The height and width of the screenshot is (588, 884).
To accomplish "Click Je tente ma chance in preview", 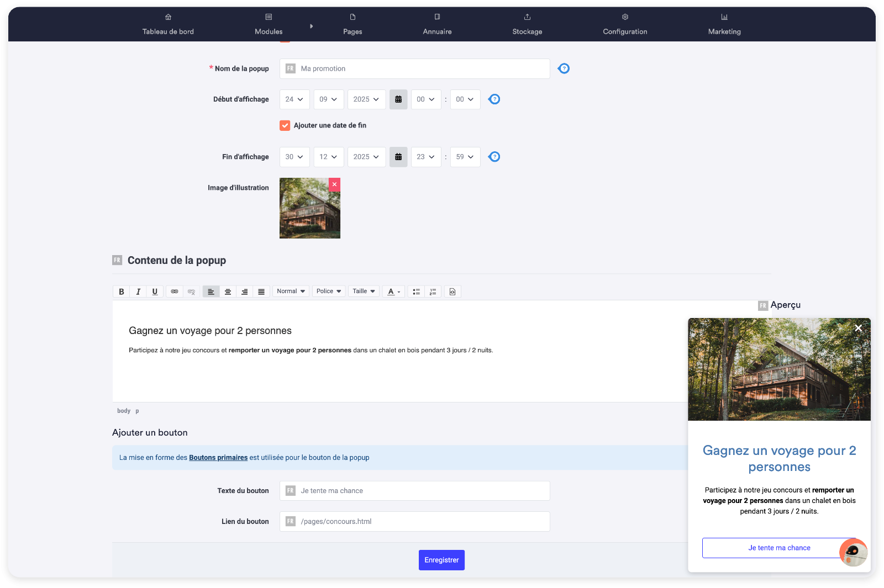I will (779, 548).
